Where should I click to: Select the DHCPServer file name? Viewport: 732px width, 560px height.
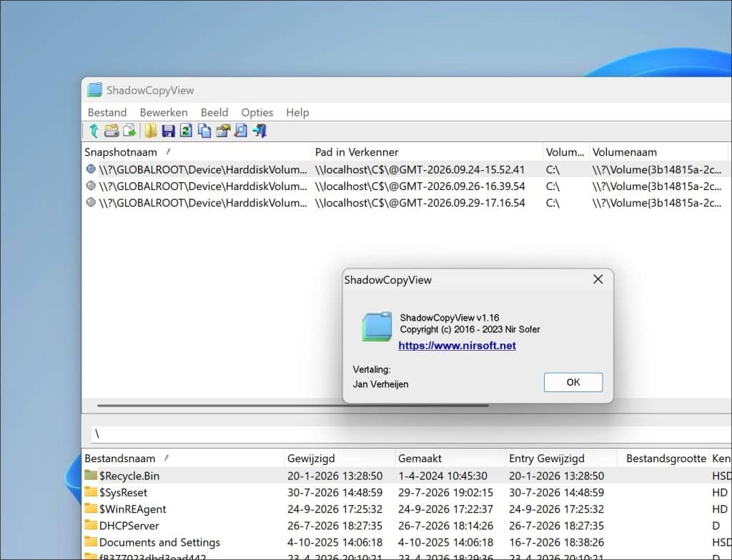click(x=129, y=526)
